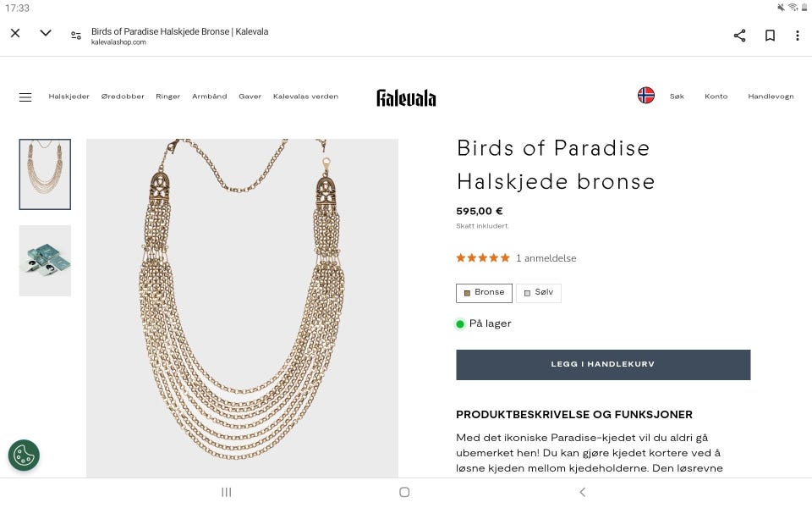Open the Handlevogn shopping cart

click(771, 96)
